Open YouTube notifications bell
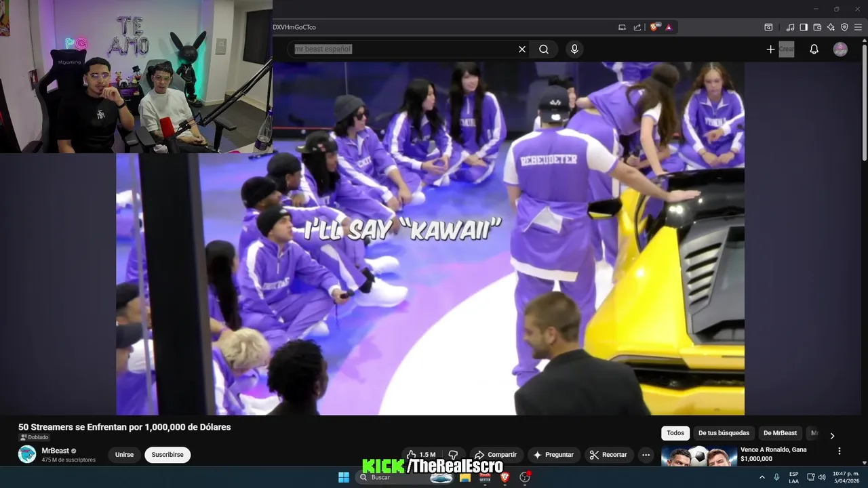 (x=814, y=49)
